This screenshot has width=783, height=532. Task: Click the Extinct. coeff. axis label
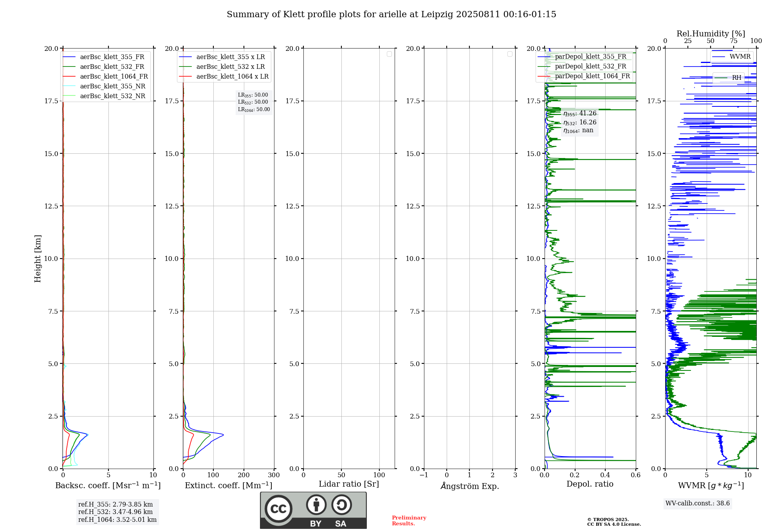click(229, 485)
